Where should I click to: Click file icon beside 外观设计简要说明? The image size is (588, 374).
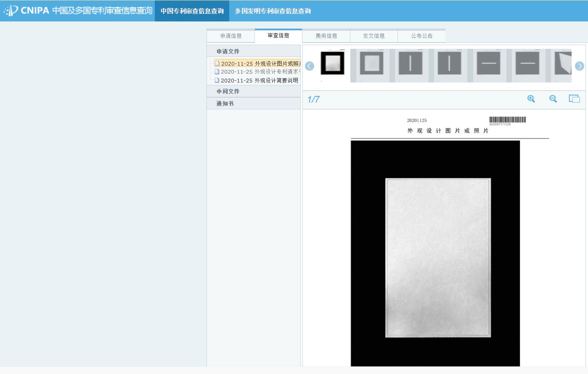[217, 80]
